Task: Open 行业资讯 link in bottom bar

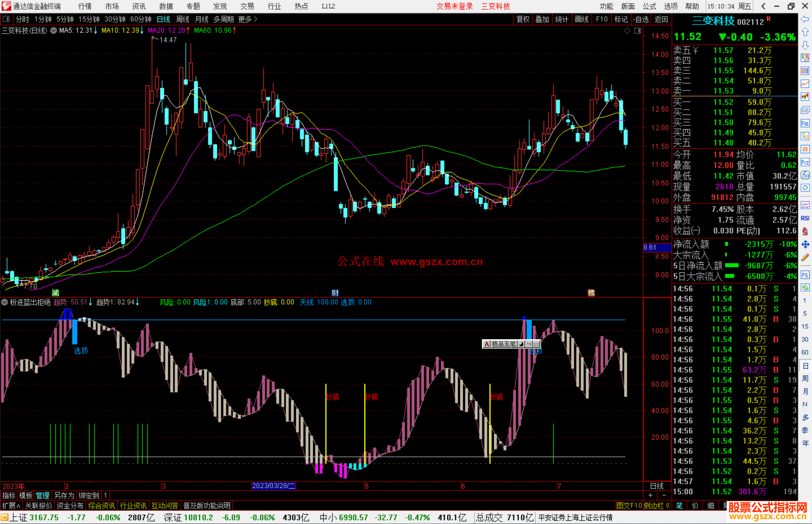Action: (133, 506)
